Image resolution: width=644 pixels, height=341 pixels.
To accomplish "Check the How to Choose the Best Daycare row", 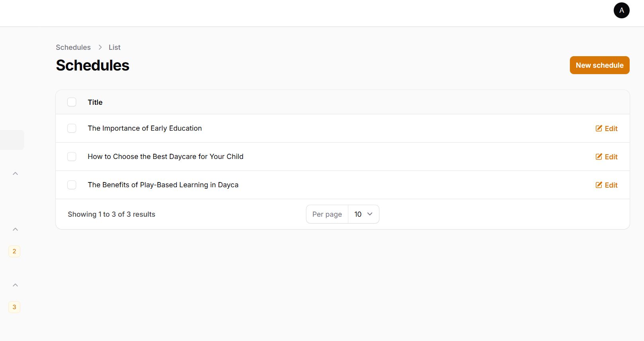I will (72, 157).
